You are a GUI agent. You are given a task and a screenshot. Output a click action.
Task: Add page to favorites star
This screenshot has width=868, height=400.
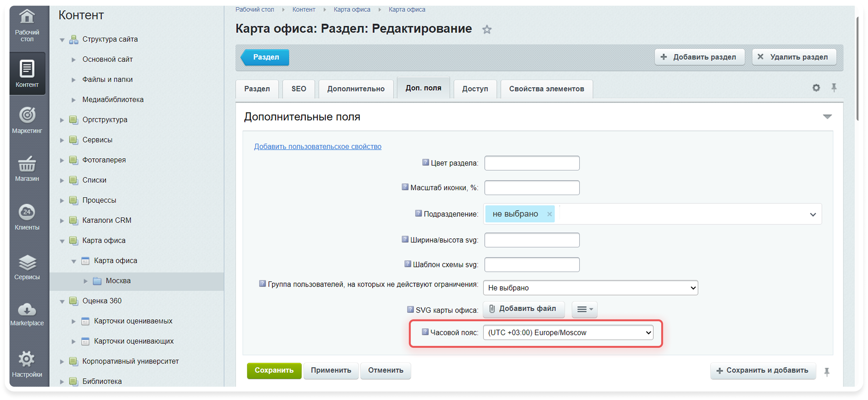pyautogui.click(x=487, y=30)
